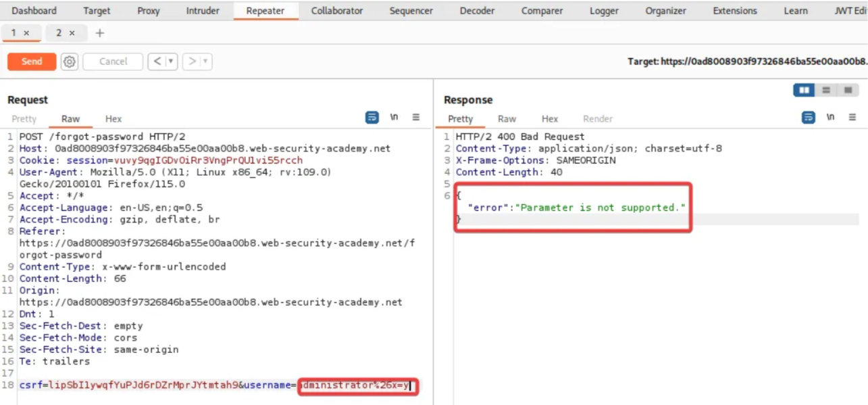Open the Request pane hamburger options menu

click(416, 118)
